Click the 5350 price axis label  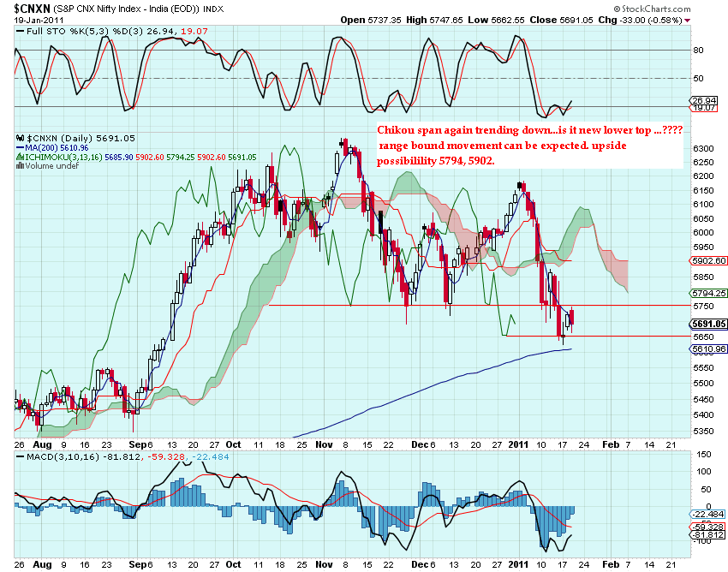click(703, 432)
